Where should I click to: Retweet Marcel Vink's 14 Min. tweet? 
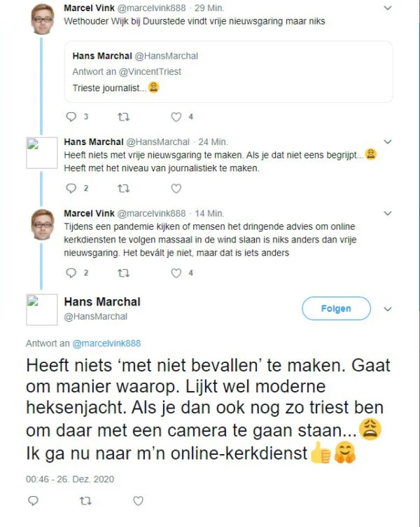(x=123, y=273)
